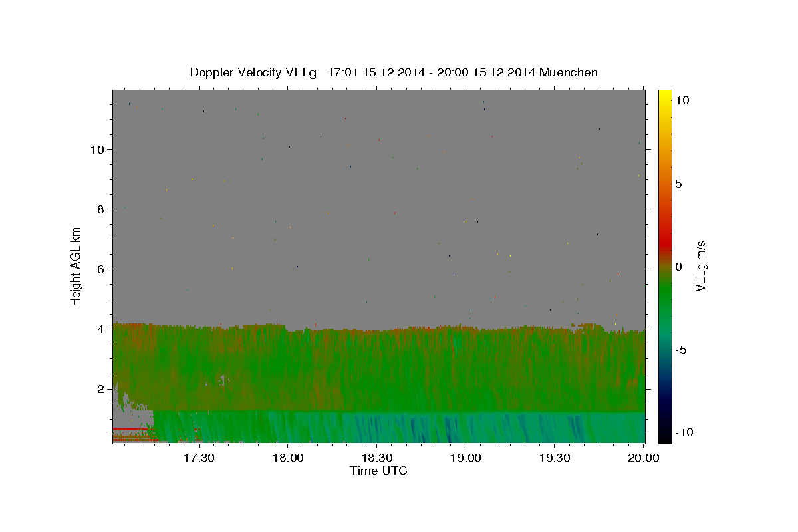Click the height axis label 6

(101, 269)
